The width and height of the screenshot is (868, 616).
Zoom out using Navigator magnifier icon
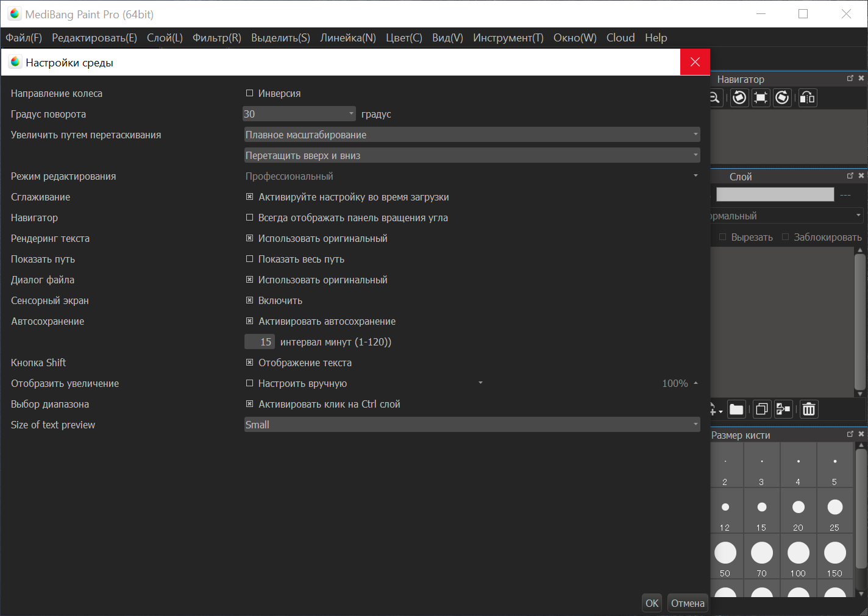[x=716, y=97]
